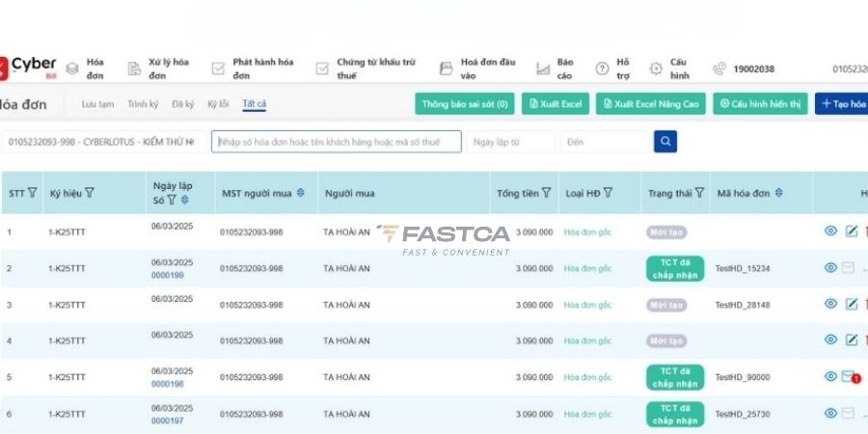Click Xuất Excel Nâng Cao button
Image resolution: width=868 pixels, height=434 pixels.
tap(650, 103)
